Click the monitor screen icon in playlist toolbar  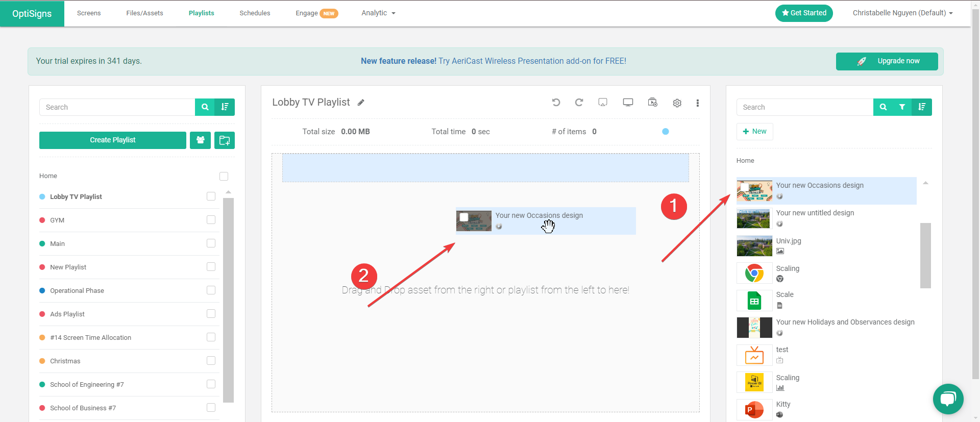click(628, 103)
